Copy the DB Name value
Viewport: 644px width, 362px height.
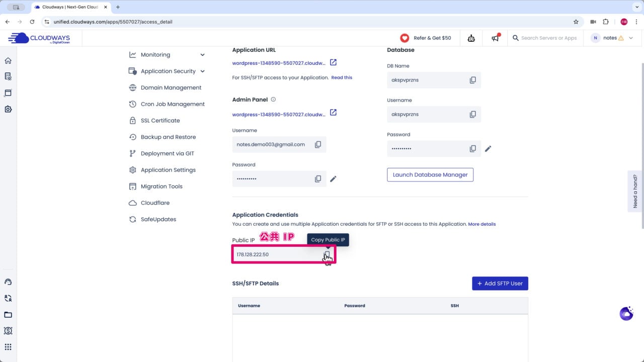(x=472, y=79)
